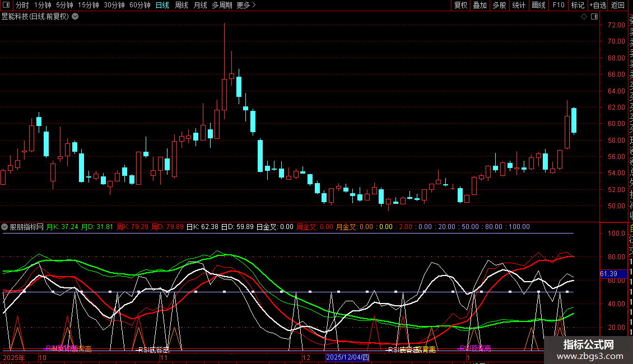Click the 2025/12/04 date marker on timeline
Screen dimensions: 633x364
tap(347, 357)
